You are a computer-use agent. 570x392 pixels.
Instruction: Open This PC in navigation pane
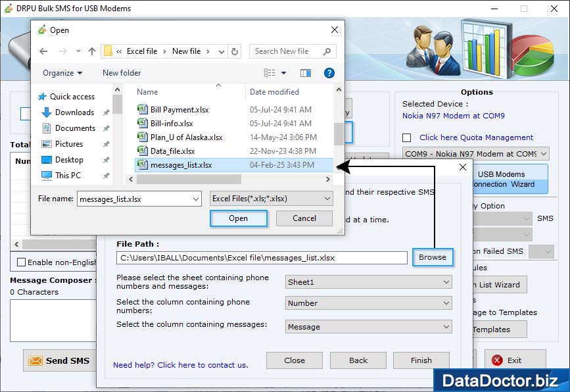[68, 175]
